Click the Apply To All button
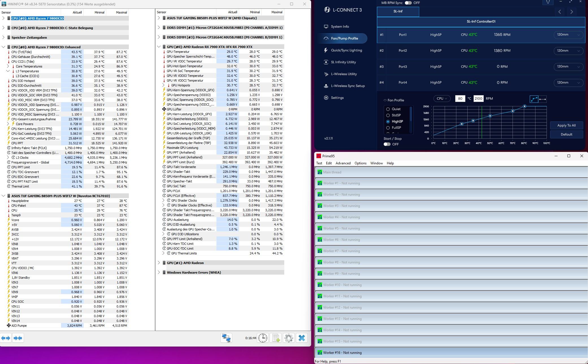Screen dimensions: 588x364 tap(566, 125)
